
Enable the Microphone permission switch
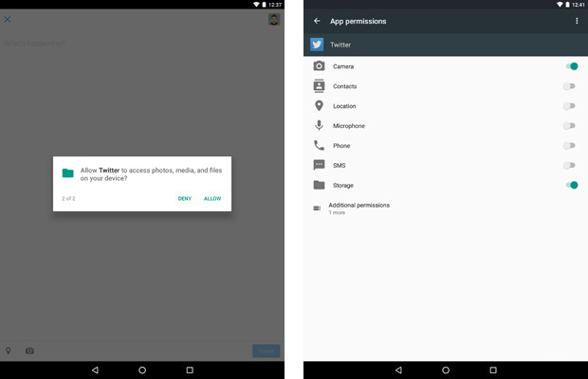pos(569,126)
